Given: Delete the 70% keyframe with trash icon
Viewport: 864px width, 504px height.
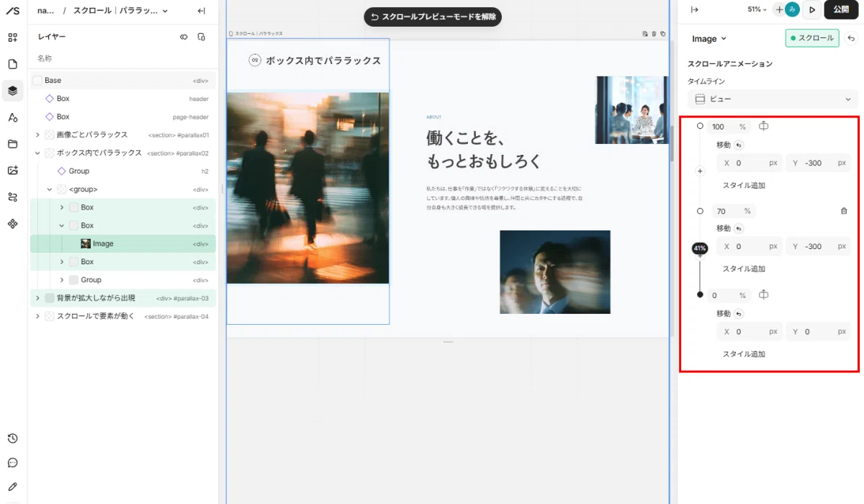Looking at the screenshot, I should pos(844,211).
